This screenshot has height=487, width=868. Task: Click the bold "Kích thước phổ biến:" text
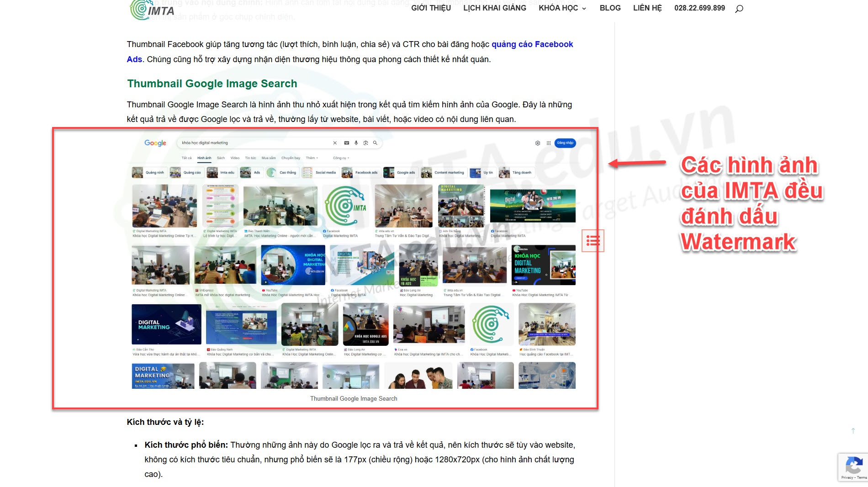click(x=186, y=445)
